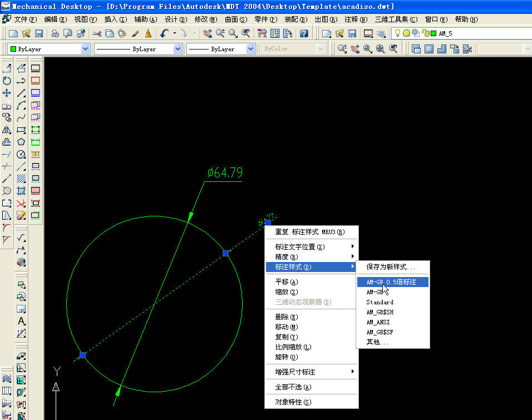532x420 pixels.
Task: Open Print Preview magnifier-page icon
Action: point(68,33)
